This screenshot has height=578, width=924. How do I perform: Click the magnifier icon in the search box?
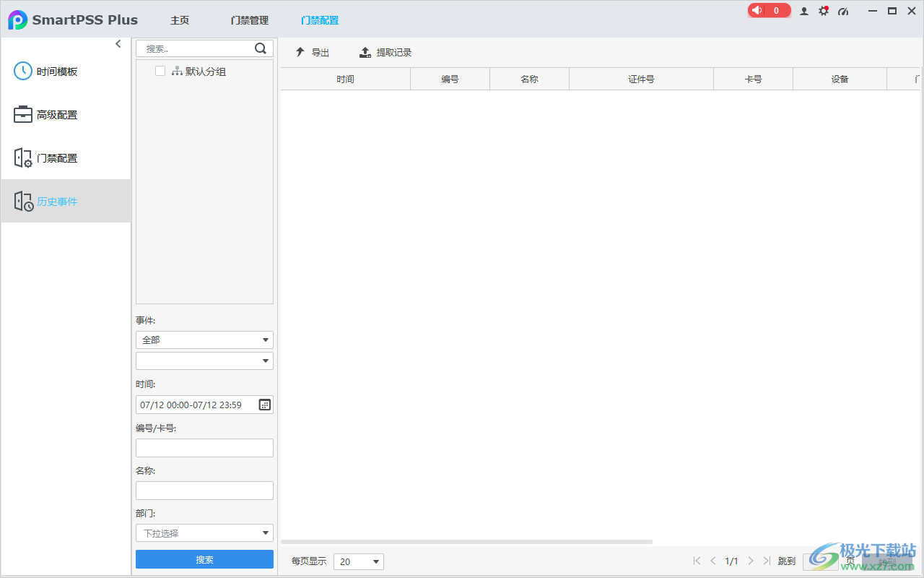pyautogui.click(x=261, y=48)
